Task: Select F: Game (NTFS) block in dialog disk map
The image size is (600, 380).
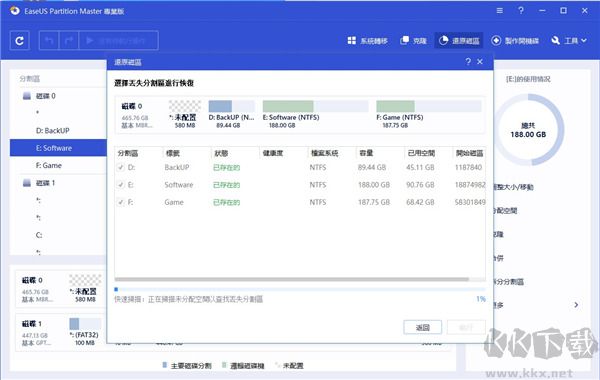Action: (429, 114)
